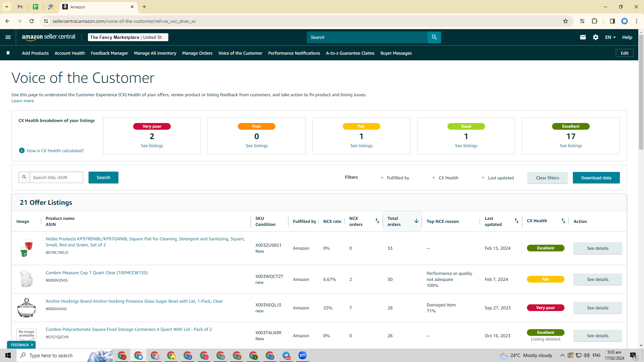
Task: Expand the Fulfilled by filter dropdown
Action: click(395, 178)
